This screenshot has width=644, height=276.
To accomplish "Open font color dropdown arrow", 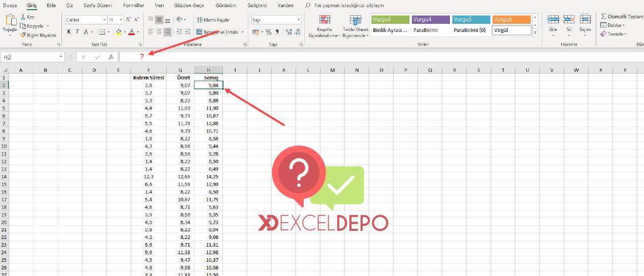I will pyautogui.click(x=138, y=32).
